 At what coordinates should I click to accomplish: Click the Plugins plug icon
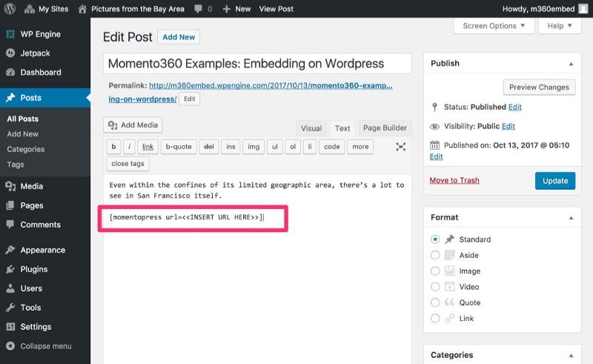point(10,269)
